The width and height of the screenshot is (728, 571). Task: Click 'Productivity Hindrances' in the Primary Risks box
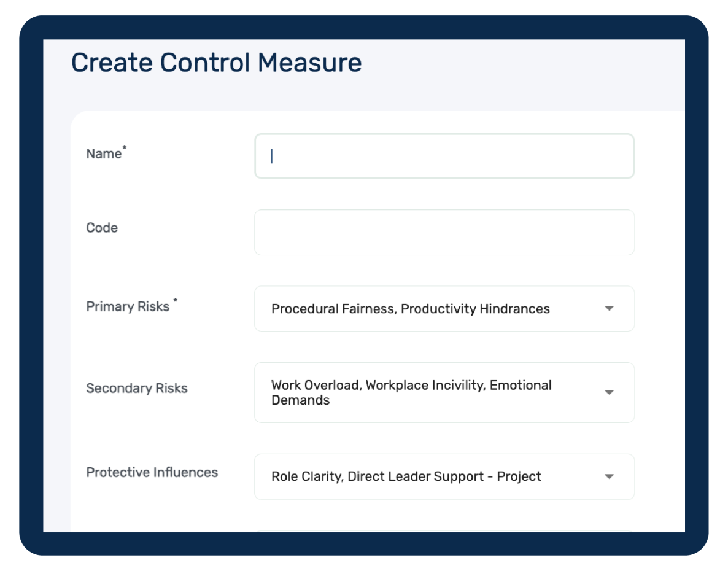pos(475,309)
